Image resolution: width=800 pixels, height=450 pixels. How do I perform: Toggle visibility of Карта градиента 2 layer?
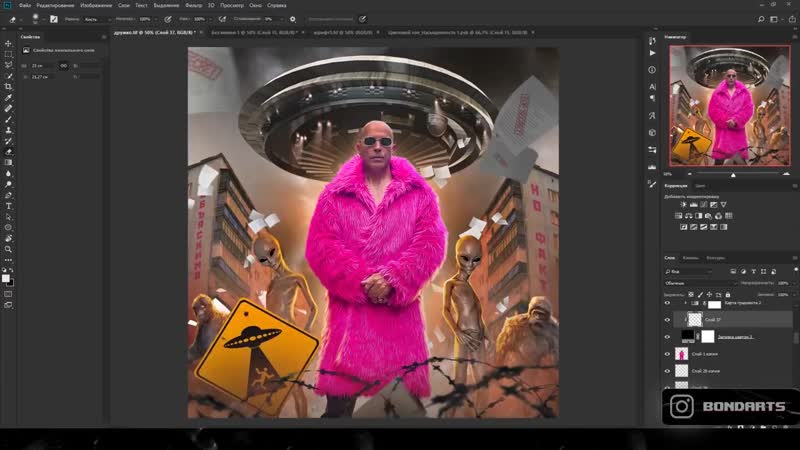pos(668,303)
